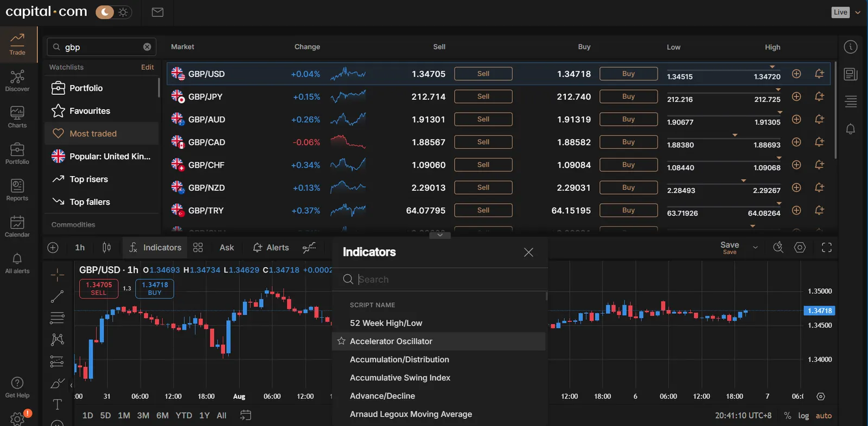Viewport: 868px width, 426px height.
Task: Open the Discover sidebar section
Action: [17, 81]
